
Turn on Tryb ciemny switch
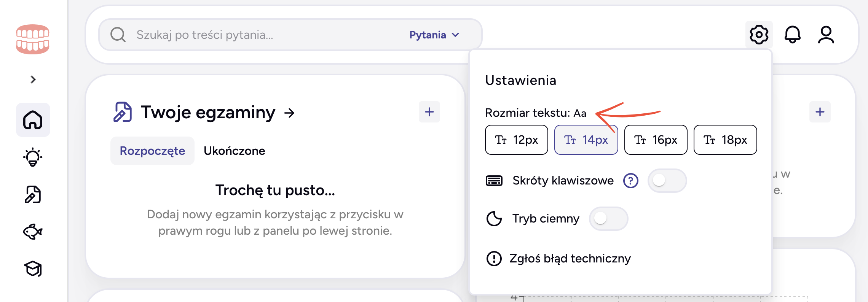(608, 219)
